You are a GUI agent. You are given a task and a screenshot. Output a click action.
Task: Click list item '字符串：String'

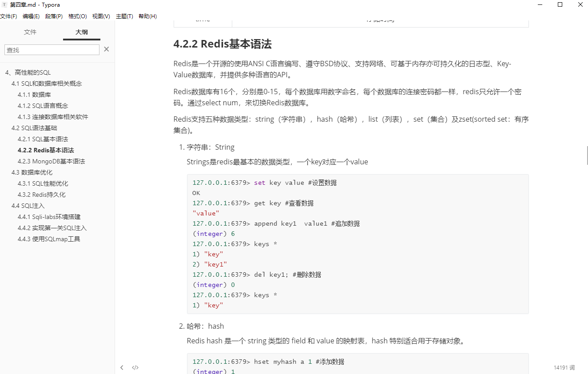(211, 147)
